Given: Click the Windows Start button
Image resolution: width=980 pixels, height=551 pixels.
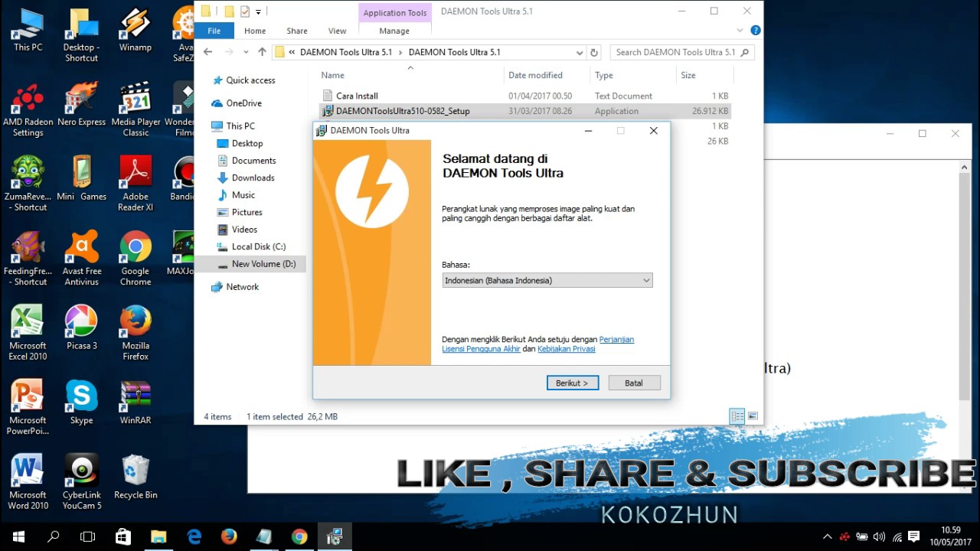Looking at the screenshot, I should [x=18, y=536].
